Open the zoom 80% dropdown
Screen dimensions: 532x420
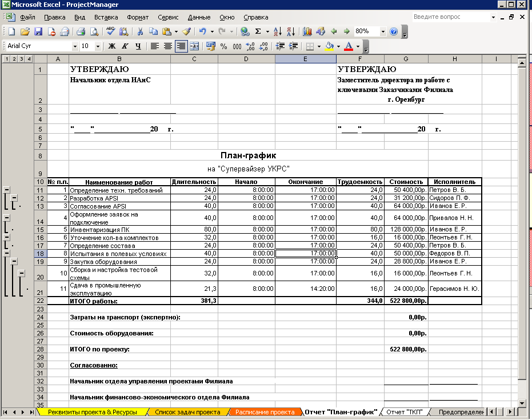point(383,31)
